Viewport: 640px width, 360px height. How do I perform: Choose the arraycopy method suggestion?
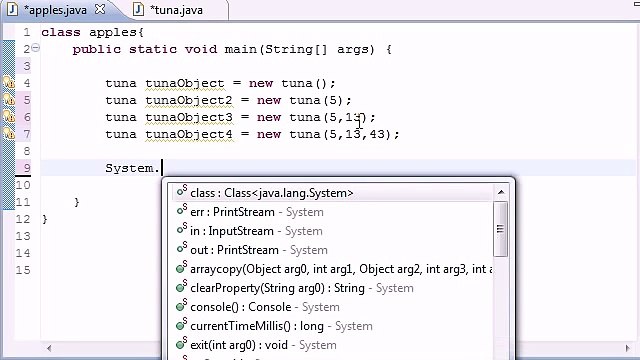(x=333, y=269)
